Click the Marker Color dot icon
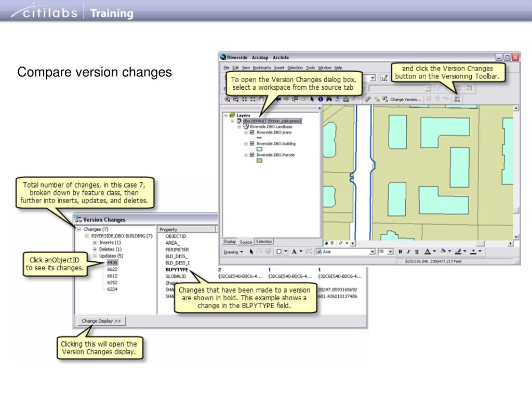Screen dimensions: 532x399 click(473, 251)
